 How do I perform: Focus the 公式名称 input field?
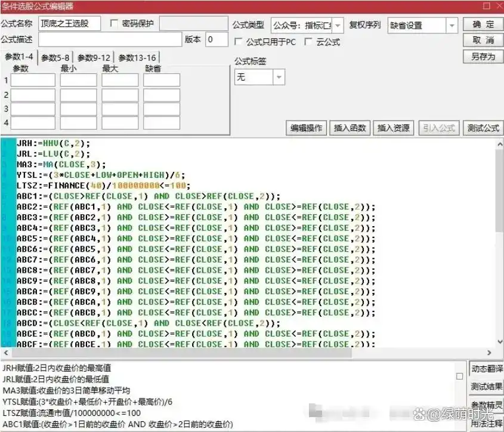pyautogui.click(x=69, y=23)
